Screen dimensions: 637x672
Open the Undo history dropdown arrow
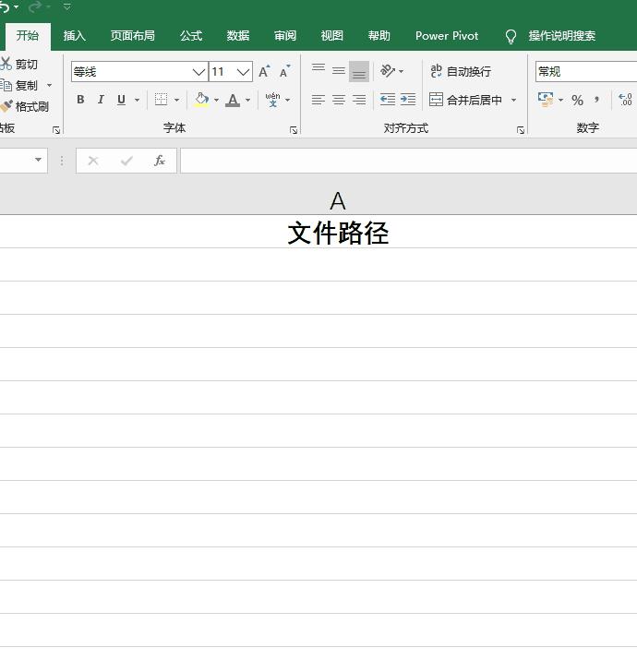17,7
